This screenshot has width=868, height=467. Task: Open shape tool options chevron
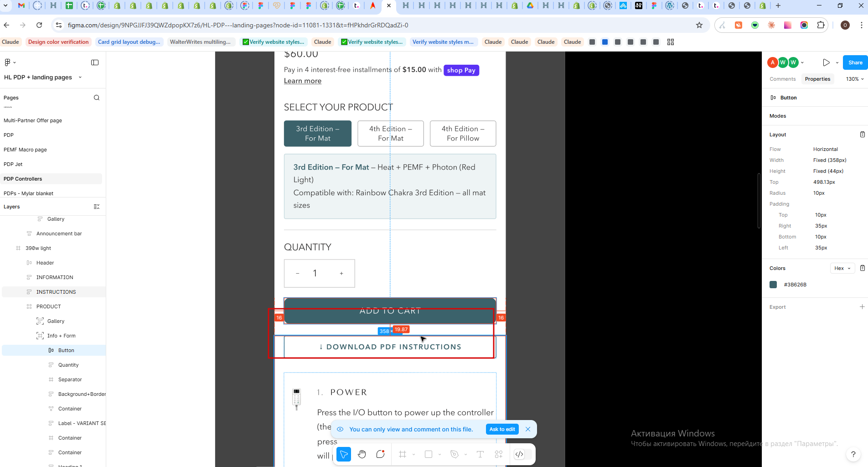[439, 454]
